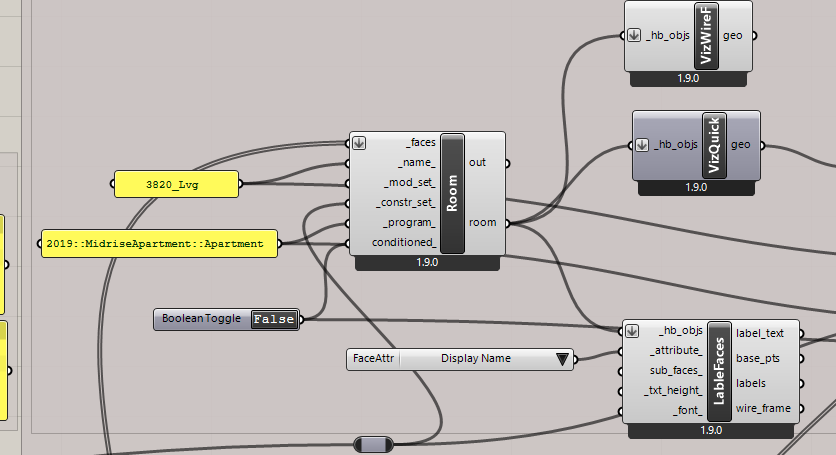Select the 3820_Lvg yellow panel
The image size is (836, 455).
176,183
